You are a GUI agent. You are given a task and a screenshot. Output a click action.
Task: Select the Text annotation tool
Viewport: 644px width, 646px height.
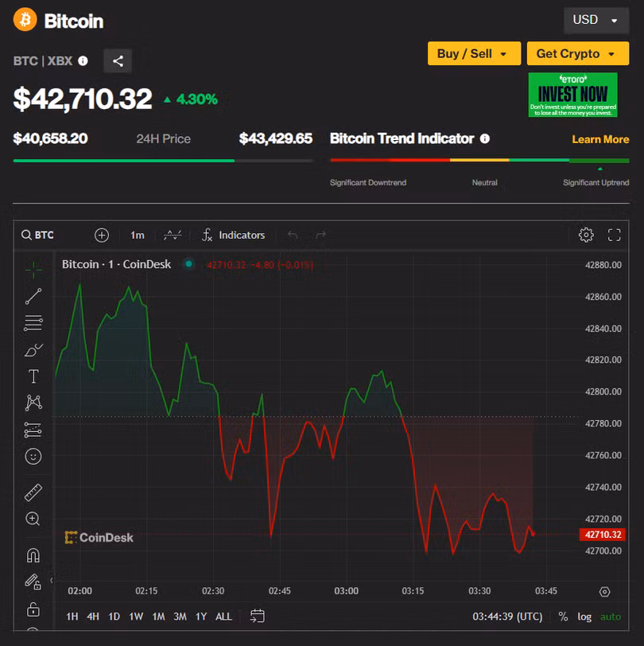coord(33,376)
